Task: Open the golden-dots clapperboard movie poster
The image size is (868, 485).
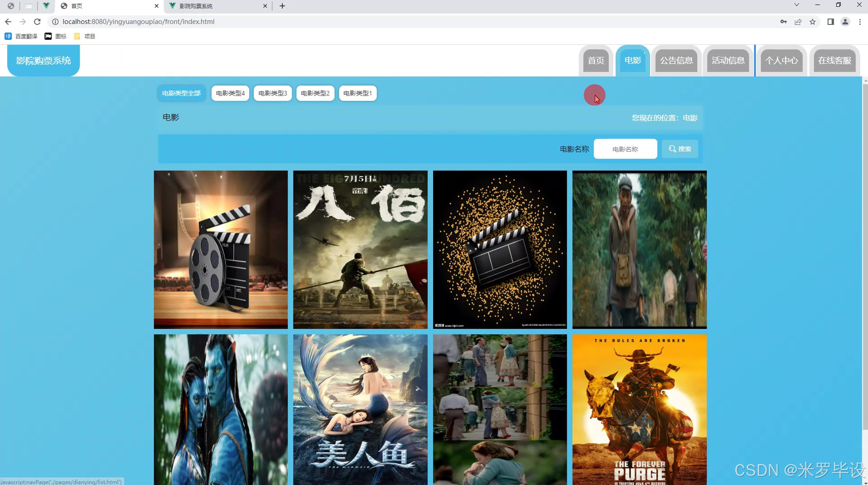Action: [500, 250]
